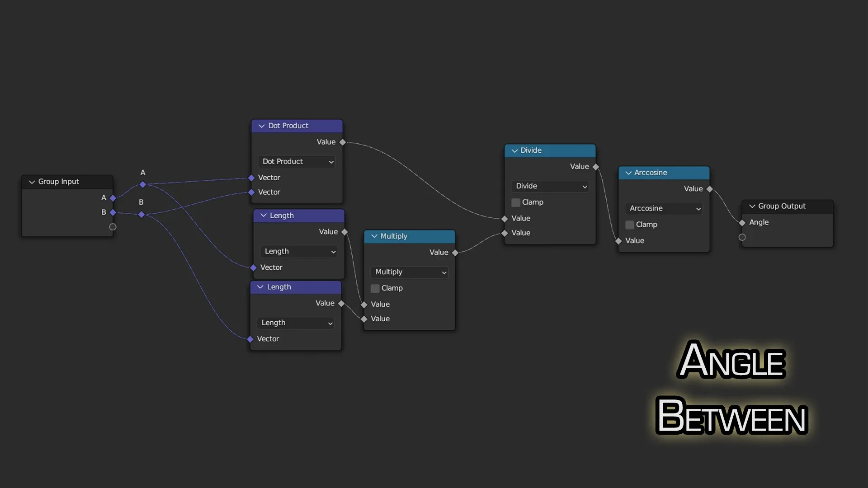Collapse the Multiply node with header chevron
Viewport: 868px width, 488px height.
tap(374, 236)
